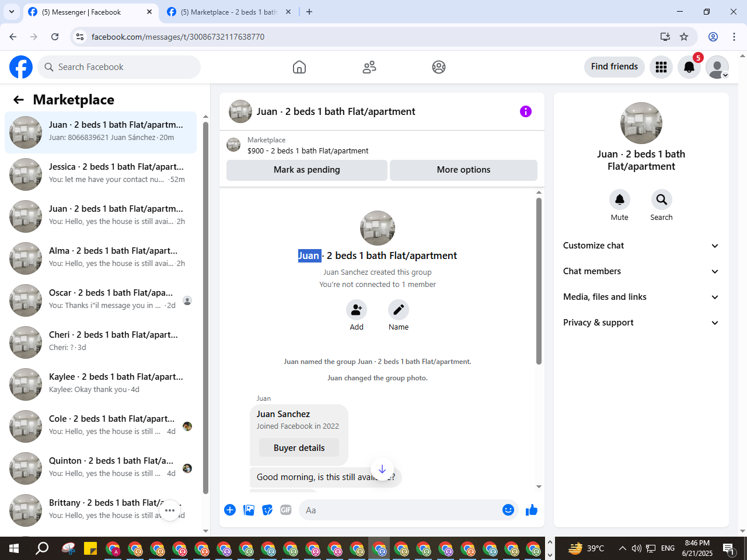Edit the group name pencil icon
Viewport: 747px width, 560px height.
pyautogui.click(x=399, y=310)
